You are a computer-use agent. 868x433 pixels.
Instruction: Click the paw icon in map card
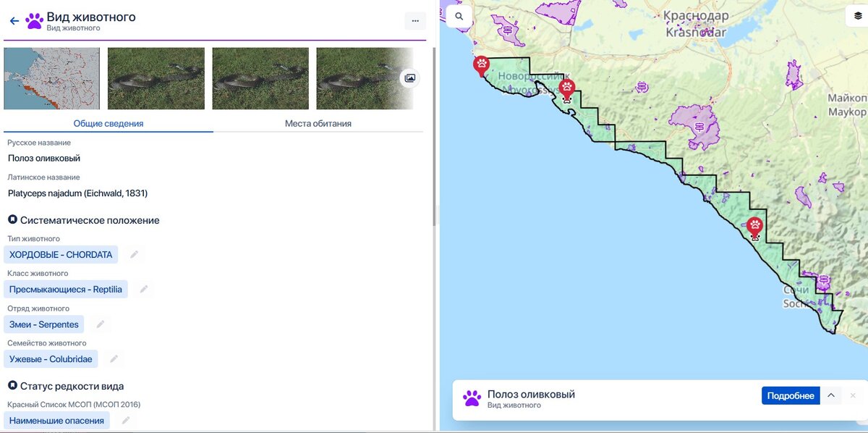coord(472,397)
